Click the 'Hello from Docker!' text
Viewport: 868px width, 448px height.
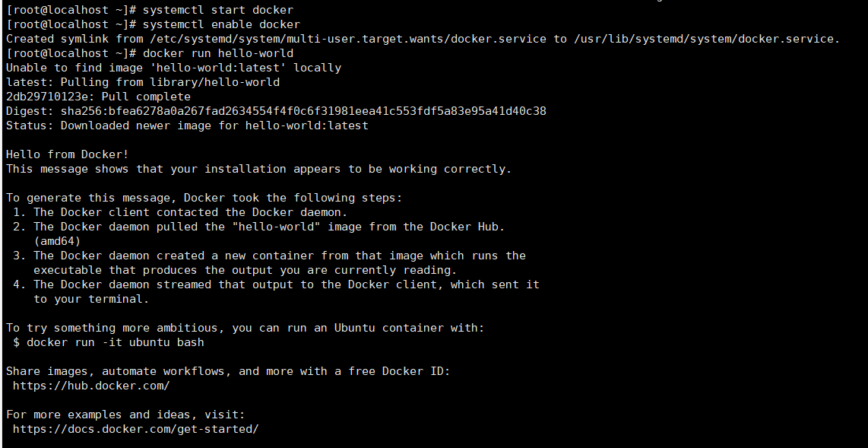pos(68,154)
